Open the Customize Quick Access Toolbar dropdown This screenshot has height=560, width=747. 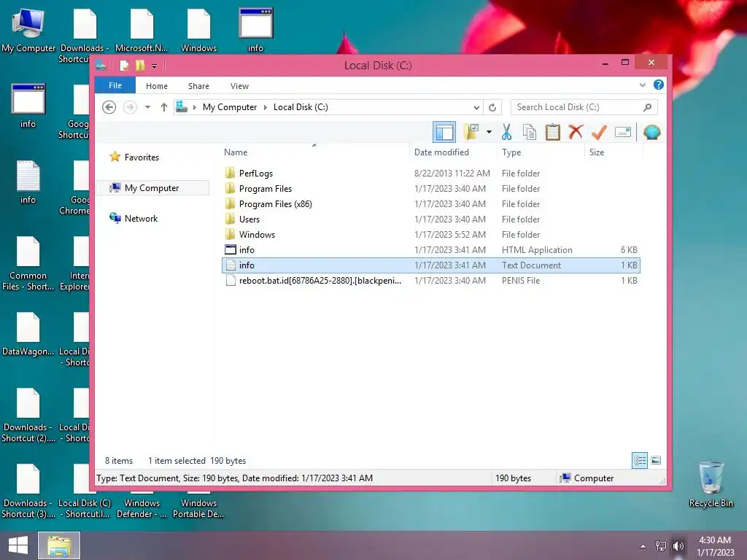pos(155,66)
